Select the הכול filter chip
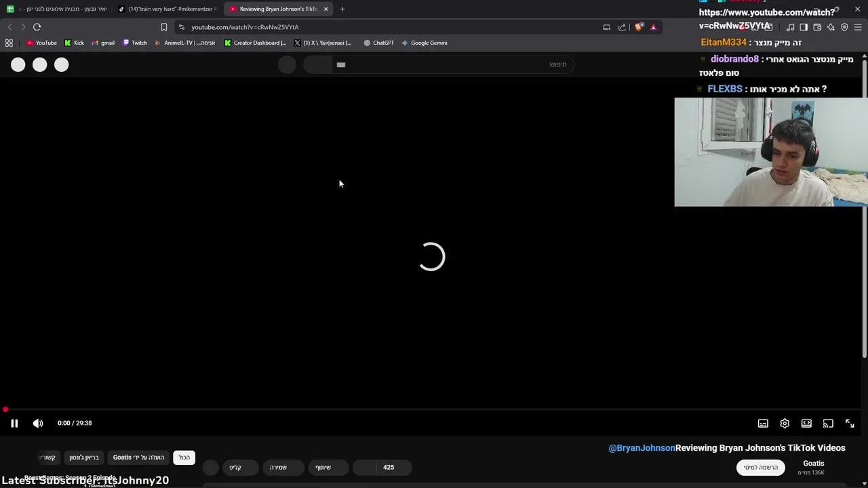 [184, 457]
